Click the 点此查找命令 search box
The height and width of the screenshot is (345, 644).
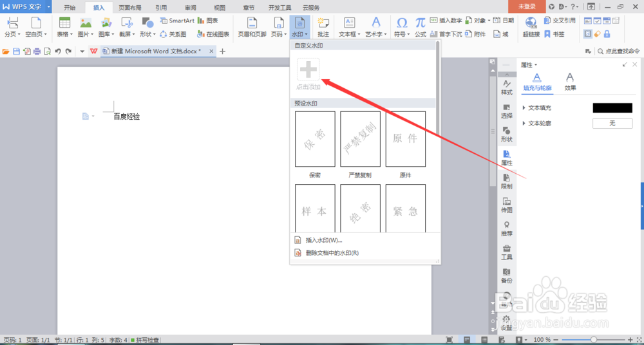point(619,51)
